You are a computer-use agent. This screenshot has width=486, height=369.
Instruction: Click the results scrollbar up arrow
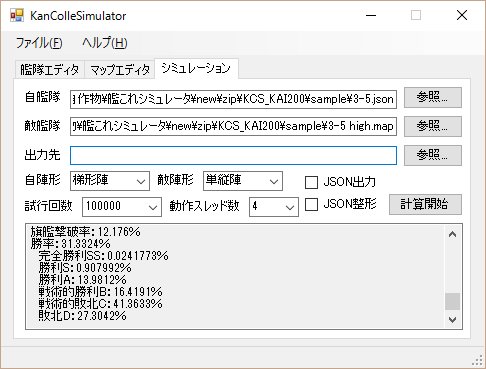[x=452, y=234]
